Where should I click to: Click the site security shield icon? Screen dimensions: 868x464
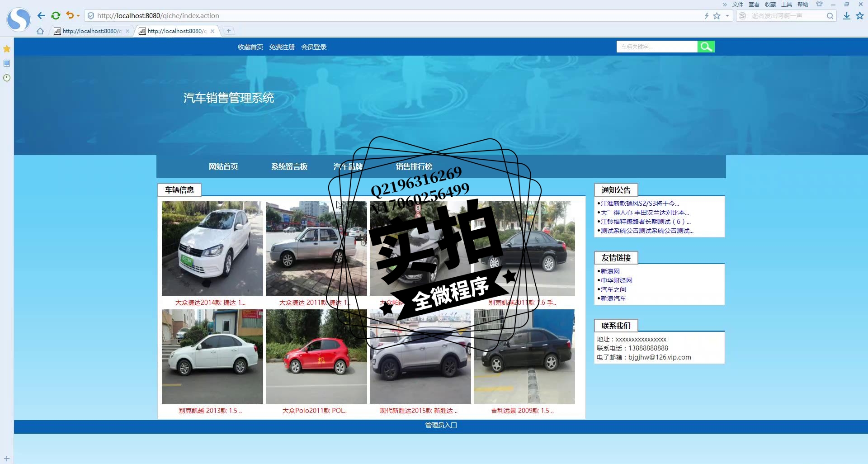click(x=91, y=16)
